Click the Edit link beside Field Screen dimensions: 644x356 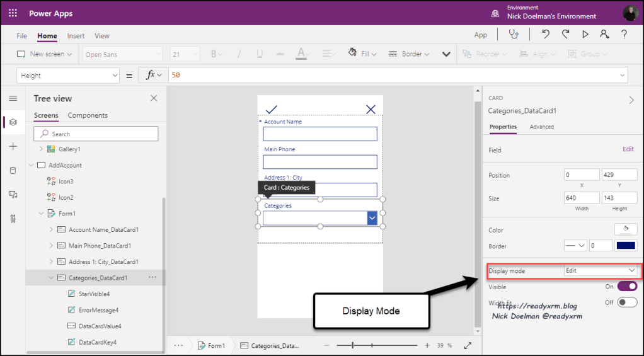click(x=628, y=149)
